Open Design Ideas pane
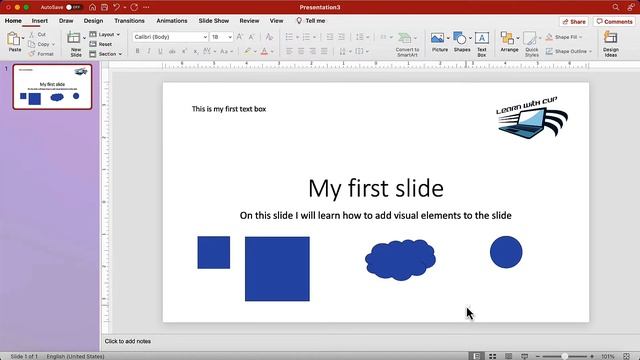640x360 pixels. 611,44
